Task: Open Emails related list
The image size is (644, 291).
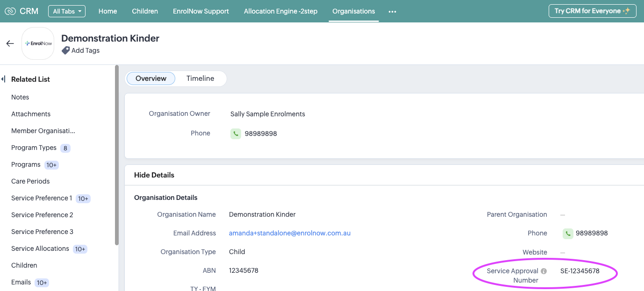Action: click(21, 282)
